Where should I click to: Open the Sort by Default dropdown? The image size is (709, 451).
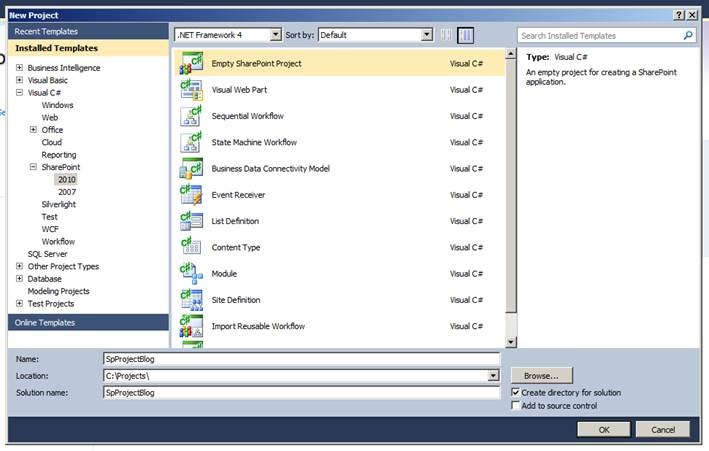(427, 35)
